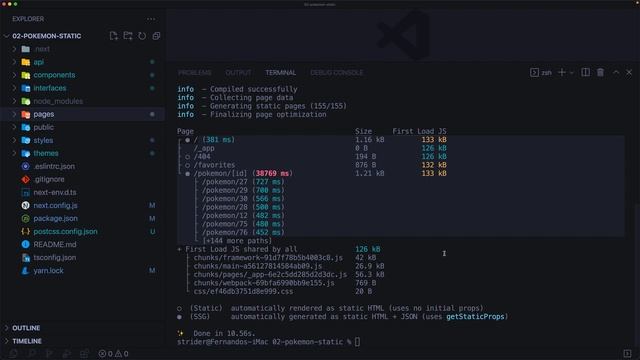This screenshot has height=360, width=640.
Task: Click 'Done in 10.56s.' terminal line
Action: 224,333
